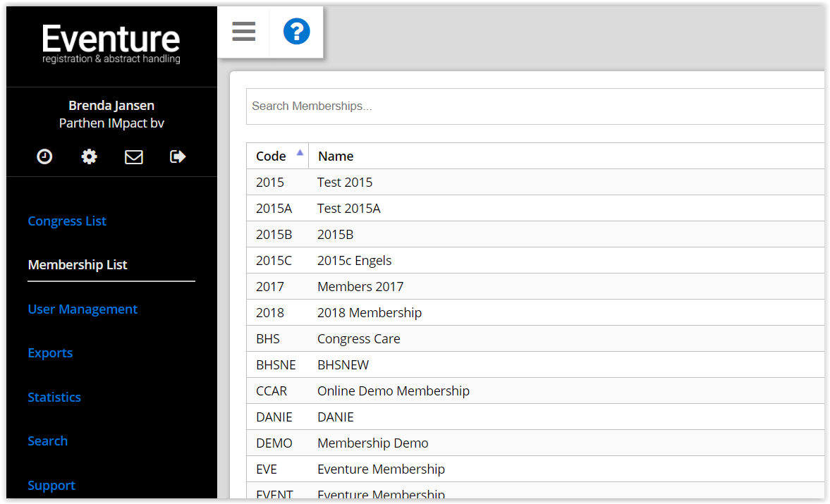Navigate to Statistics
Screen dimensions: 830x504
(x=54, y=397)
